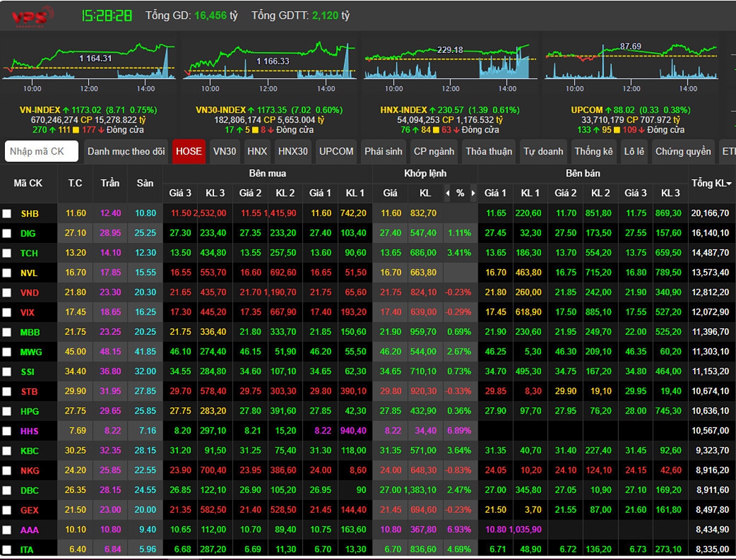Click the right arrow beside % column

click(x=473, y=193)
